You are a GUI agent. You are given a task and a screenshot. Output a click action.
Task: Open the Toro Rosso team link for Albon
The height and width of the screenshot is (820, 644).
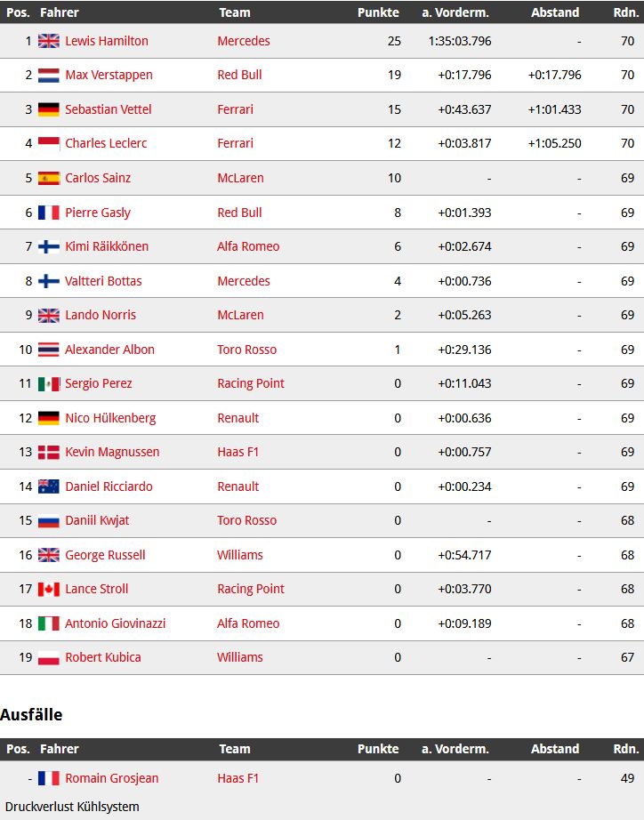(x=247, y=350)
